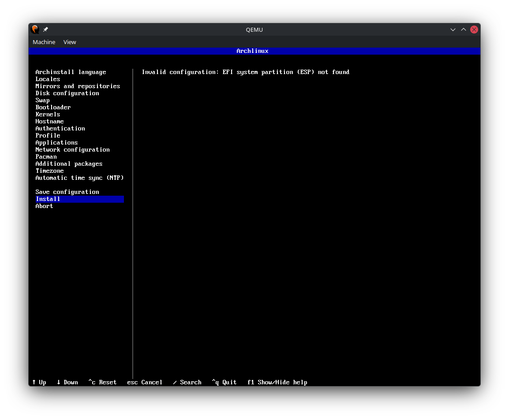
Task: Open Network configuration entry
Action: (72, 150)
